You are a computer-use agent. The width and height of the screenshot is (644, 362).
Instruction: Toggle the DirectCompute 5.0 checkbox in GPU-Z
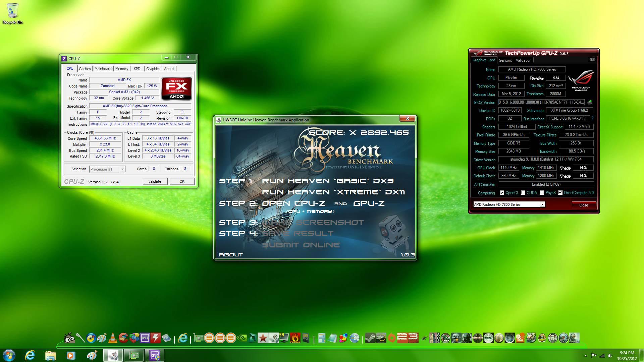point(560,193)
